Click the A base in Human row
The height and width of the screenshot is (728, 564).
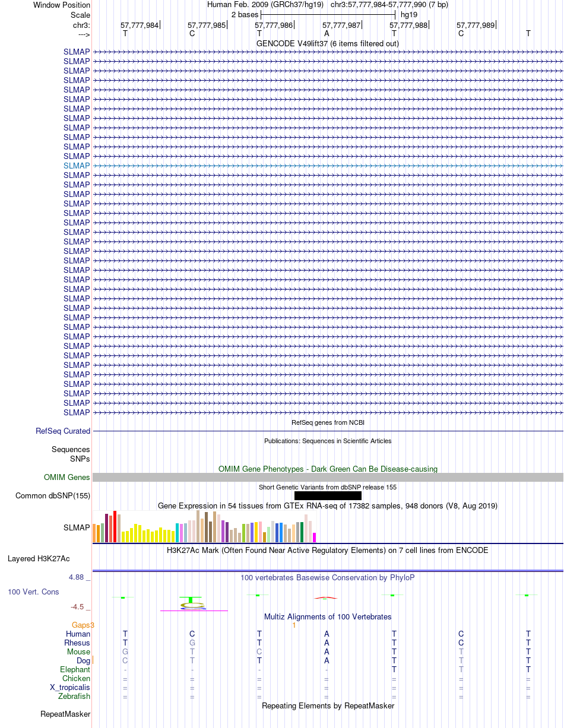pyautogui.click(x=327, y=634)
